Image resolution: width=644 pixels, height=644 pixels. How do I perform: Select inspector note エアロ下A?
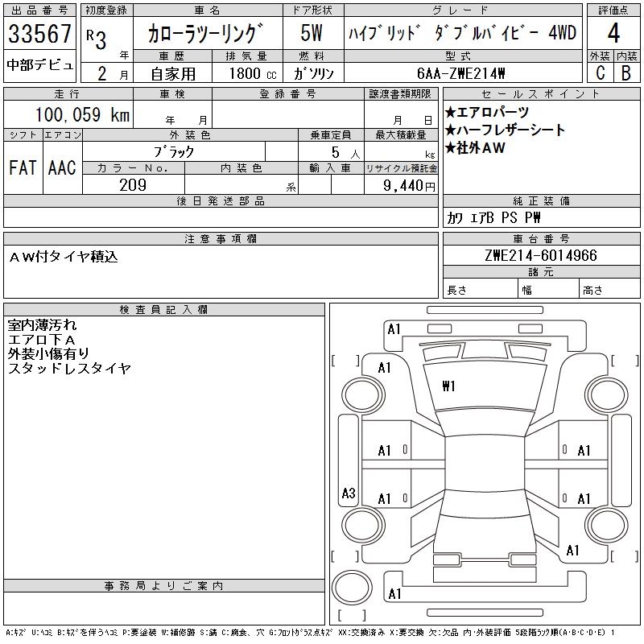click(42, 340)
